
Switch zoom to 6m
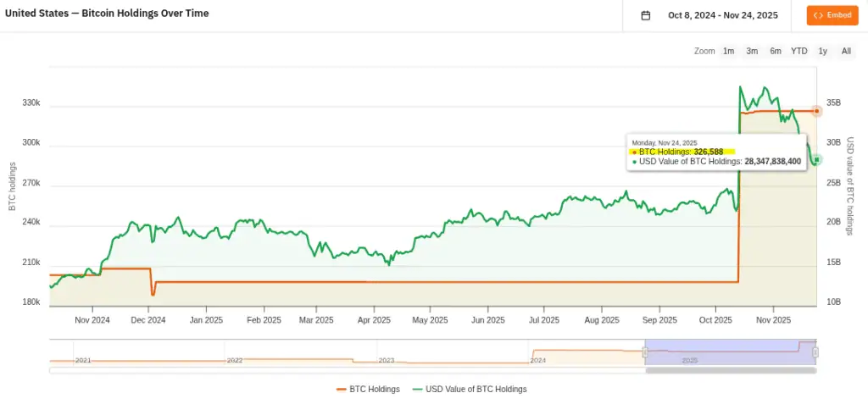coord(776,52)
